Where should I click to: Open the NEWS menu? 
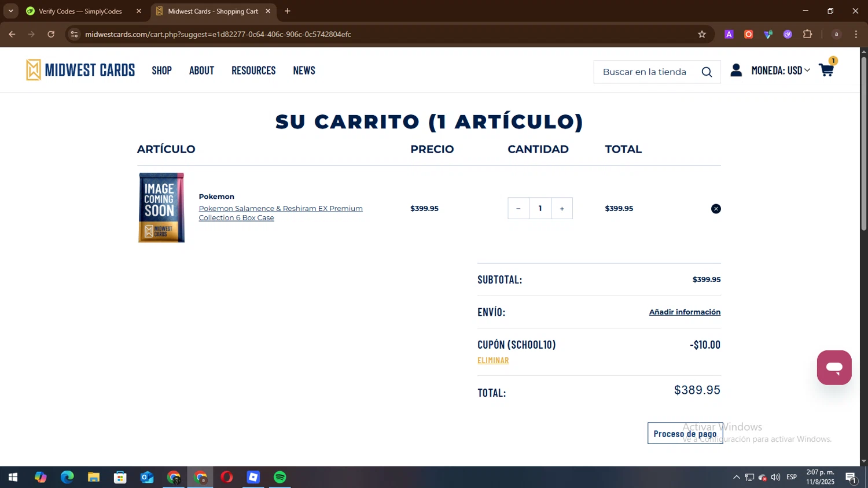click(x=304, y=71)
